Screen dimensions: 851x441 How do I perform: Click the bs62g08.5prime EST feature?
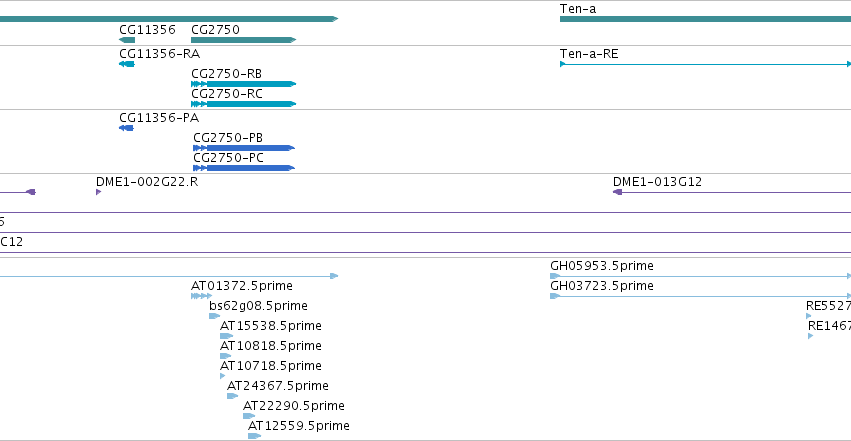pyautogui.click(x=214, y=316)
